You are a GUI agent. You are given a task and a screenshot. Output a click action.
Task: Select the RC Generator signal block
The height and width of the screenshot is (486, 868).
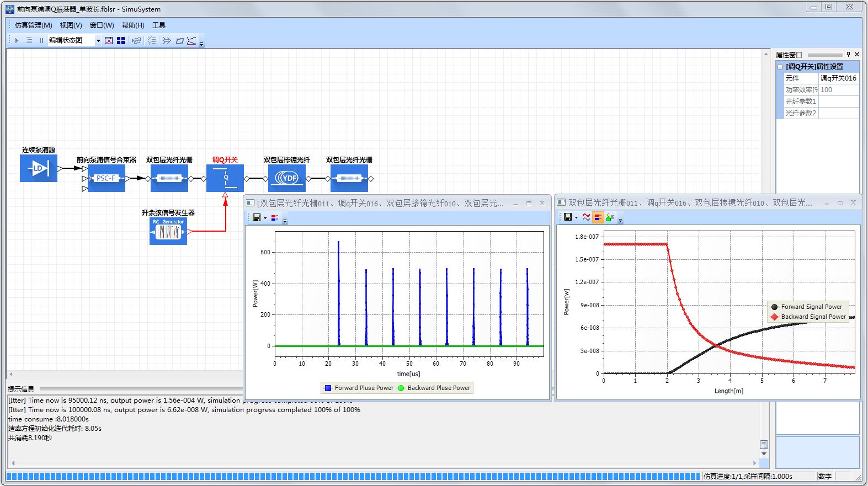tap(168, 231)
